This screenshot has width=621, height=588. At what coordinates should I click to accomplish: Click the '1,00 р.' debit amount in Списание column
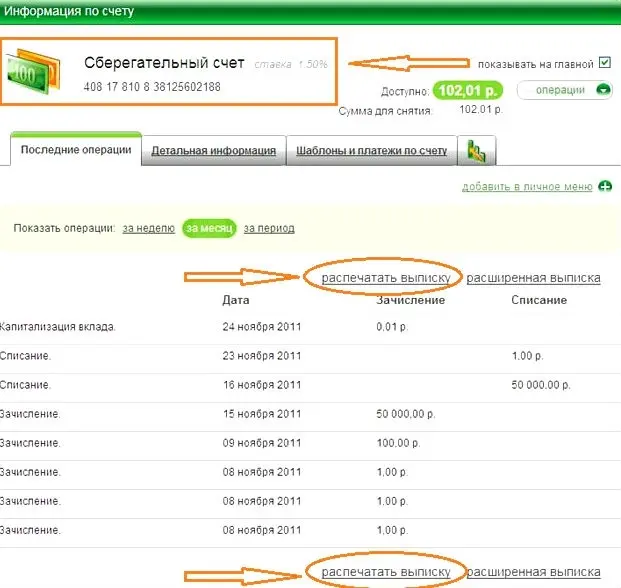point(527,356)
